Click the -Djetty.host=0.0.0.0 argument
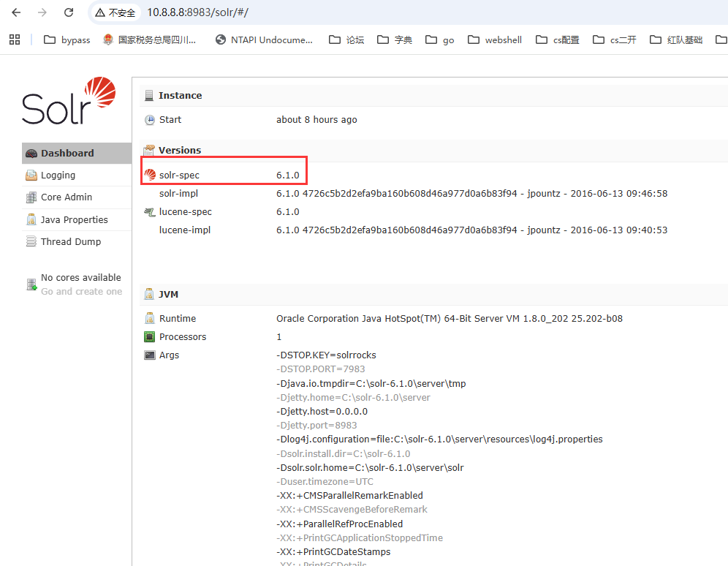This screenshot has height=566, width=728. (322, 412)
